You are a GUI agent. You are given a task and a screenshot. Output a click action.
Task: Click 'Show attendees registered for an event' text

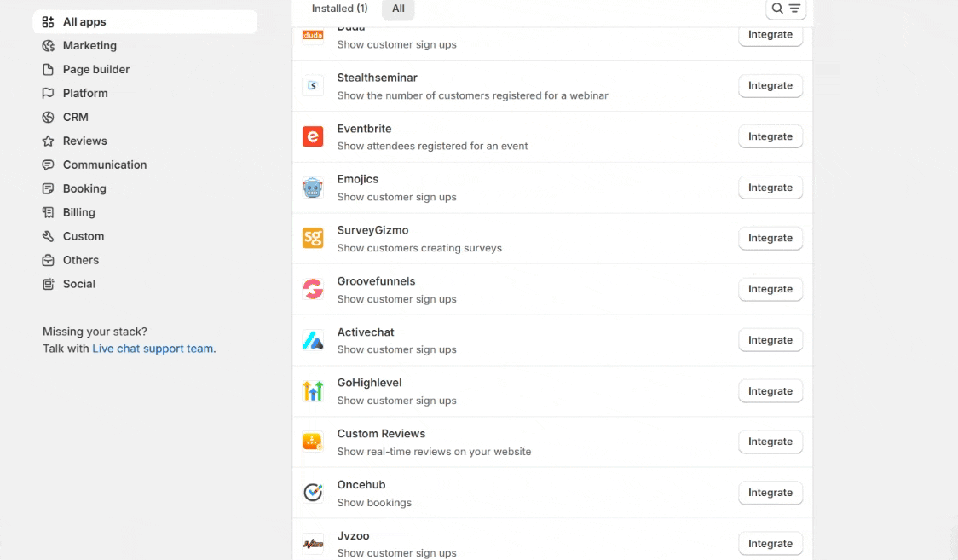pos(433,146)
